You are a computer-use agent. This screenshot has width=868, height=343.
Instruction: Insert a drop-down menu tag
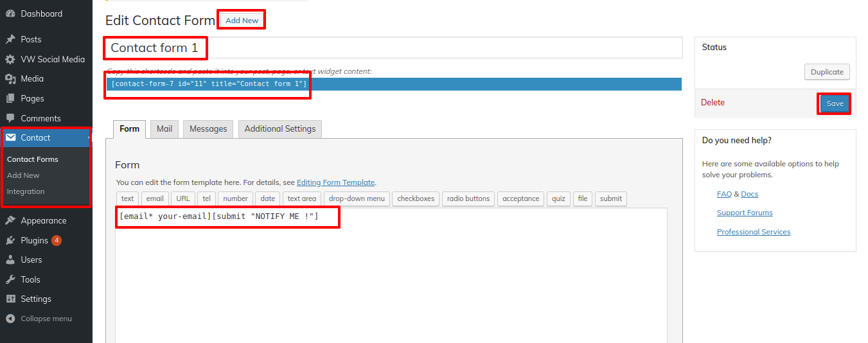[x=357, y=199]
